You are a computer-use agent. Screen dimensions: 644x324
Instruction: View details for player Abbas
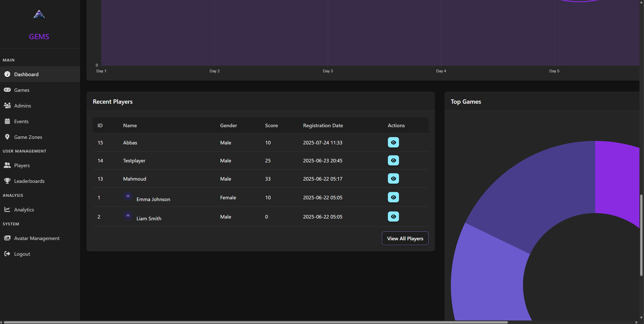coord(393,142)
